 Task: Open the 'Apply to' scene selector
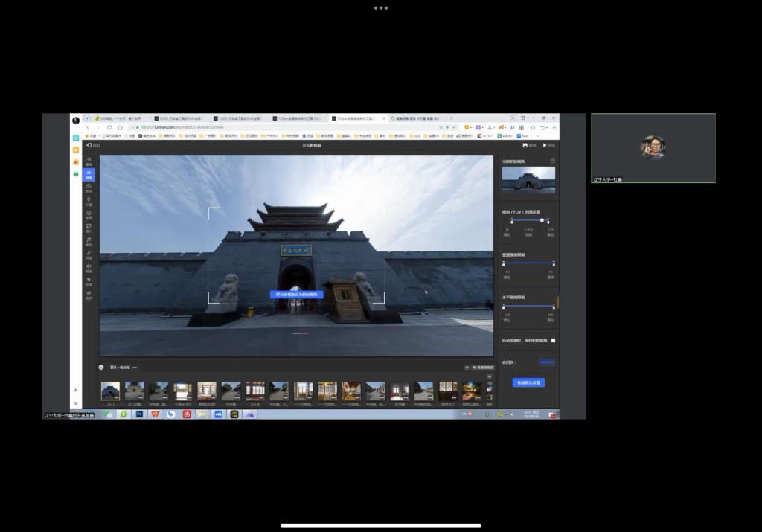point(547,362)
